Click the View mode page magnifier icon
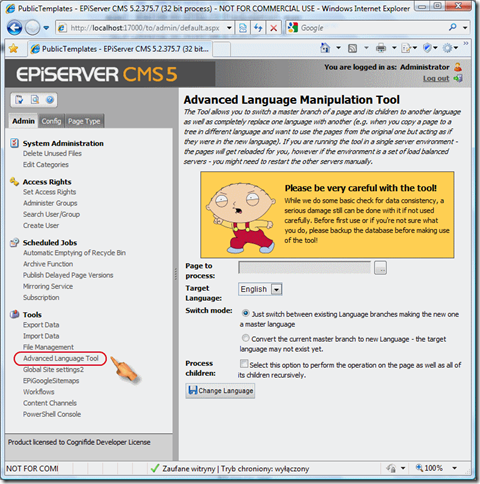Image resolution: width=480 pixels, height=484 pixels. coord(35,100)
